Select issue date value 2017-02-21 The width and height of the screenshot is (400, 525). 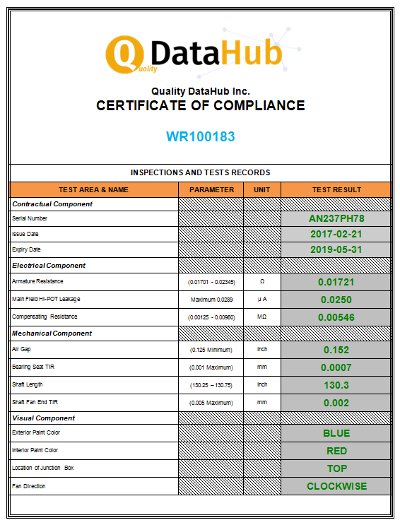[336, 234]
